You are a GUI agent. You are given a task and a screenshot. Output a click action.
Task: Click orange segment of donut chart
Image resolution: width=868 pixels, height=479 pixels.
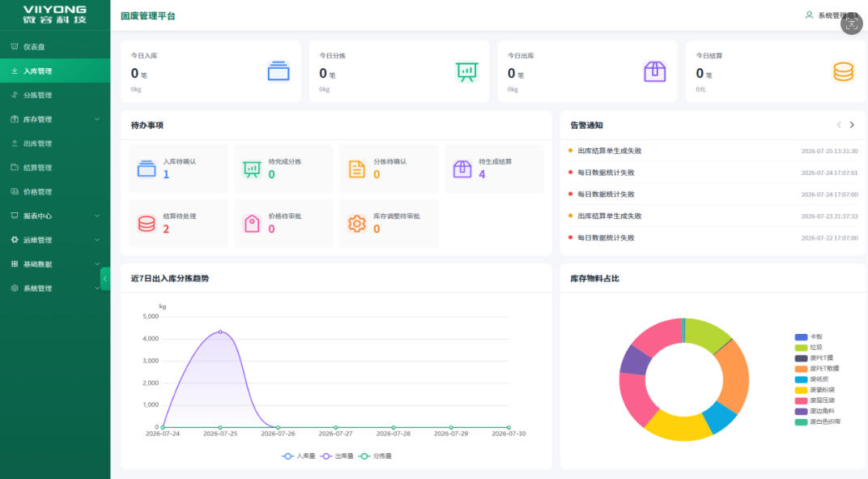coord(734,376)
